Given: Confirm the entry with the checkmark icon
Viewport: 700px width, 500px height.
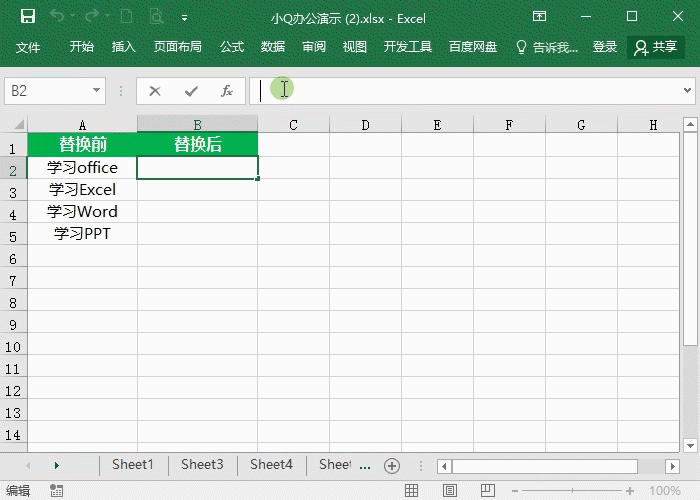Looking at the screenshot, I should (x=191, y=91).
